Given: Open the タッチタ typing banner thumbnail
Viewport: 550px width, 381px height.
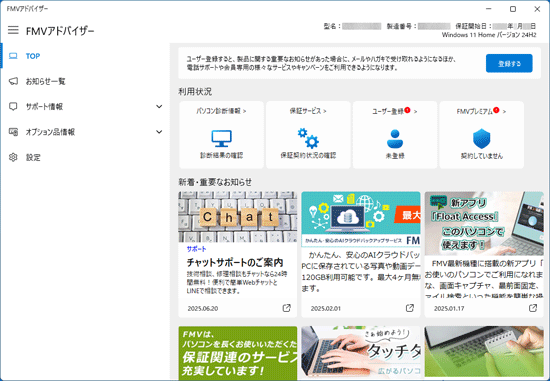Looking at the screenshot, I should [361, 352].
